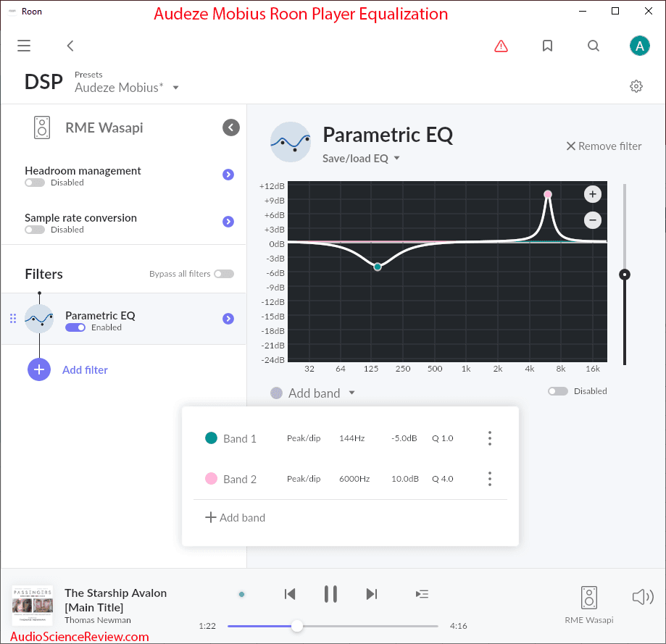Skip to the previous track
This screenshot has width=666, height=644.
tap(290, 594)
